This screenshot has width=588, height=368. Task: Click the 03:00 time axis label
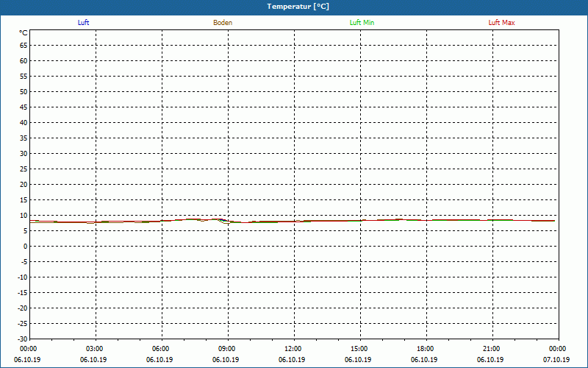coord(95,349)
